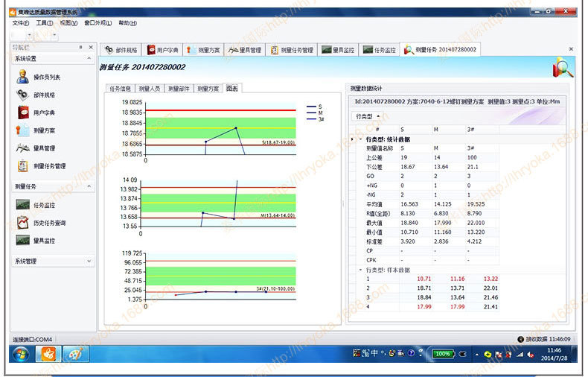Open the 行类型 dropdown

[x=367, y=116]
